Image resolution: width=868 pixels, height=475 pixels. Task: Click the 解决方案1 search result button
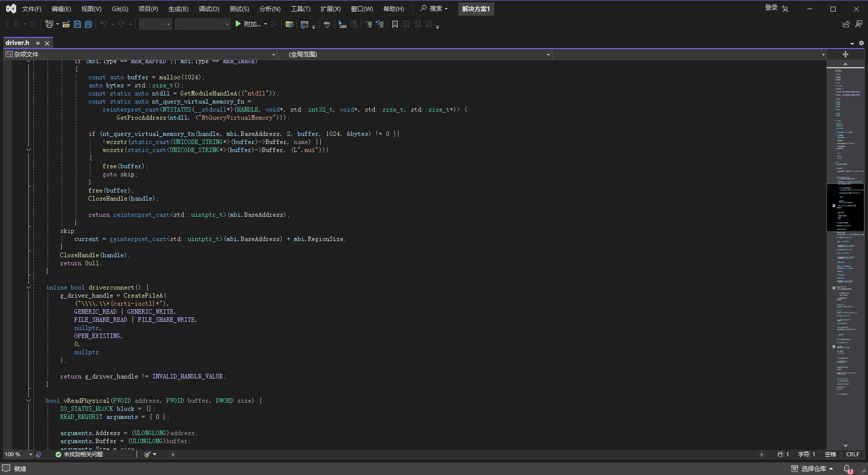click(x=475, y=9)
